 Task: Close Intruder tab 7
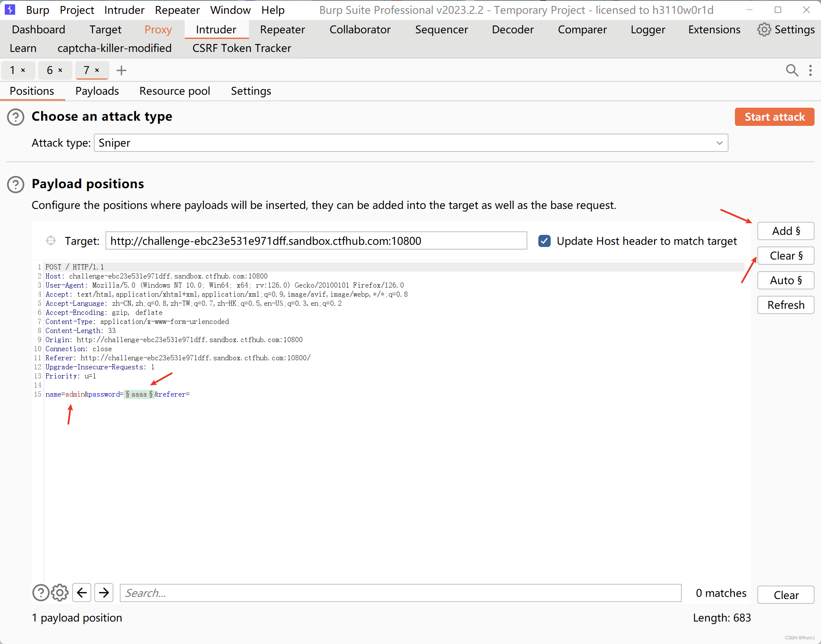[97, 70]
